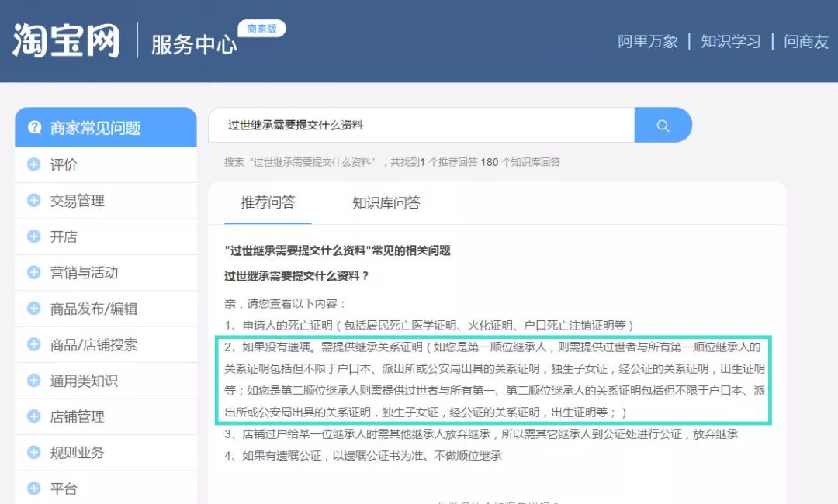Expand the 开店 category plus icon
Screen dimensions: 838x504
point(33,236)
